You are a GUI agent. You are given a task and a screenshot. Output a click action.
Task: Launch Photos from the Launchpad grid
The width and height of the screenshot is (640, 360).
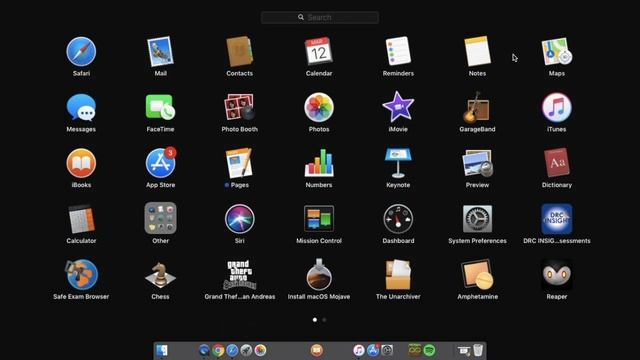click(x=319, y=108)
